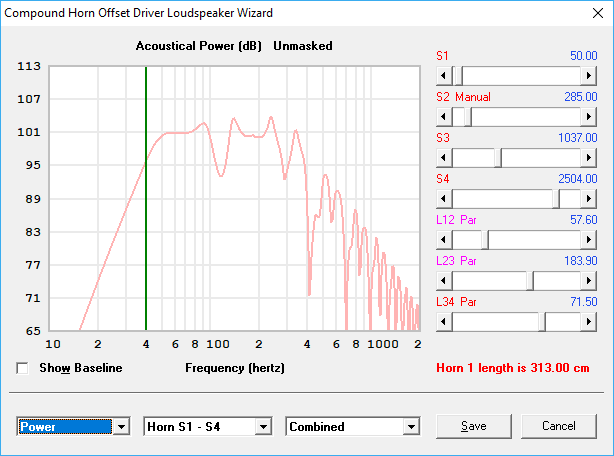Click the green marker line at 40 Hz
Screen dimensions: 614x456
click(x=146, y=198)
